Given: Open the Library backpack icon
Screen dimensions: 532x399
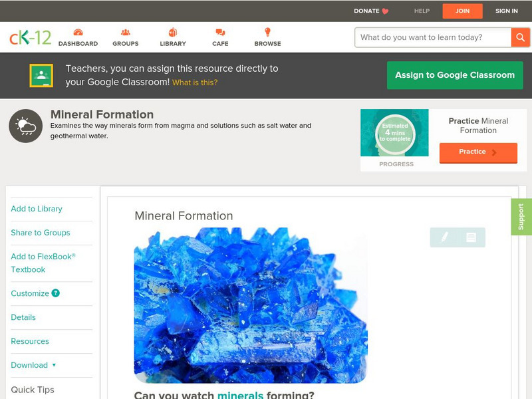Looking at the screenshot, I should (x=173, y=32).
